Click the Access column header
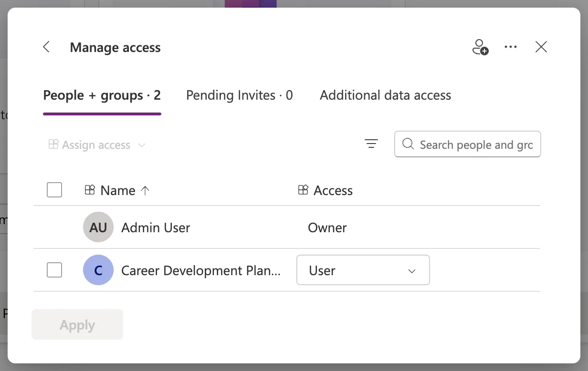Viewport: 588px width, 371px height. tap(325, 191)
